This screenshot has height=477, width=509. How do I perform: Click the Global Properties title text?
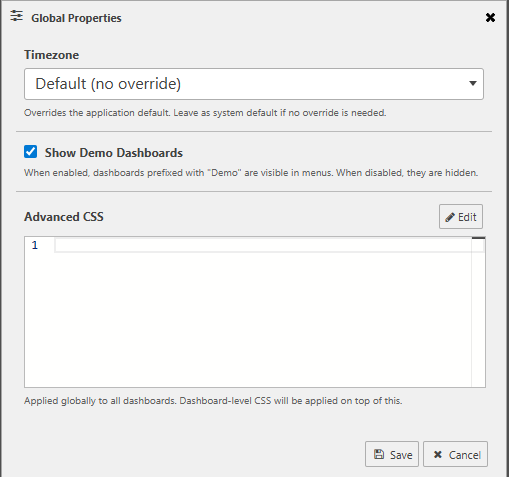click(x=76, y=18)
